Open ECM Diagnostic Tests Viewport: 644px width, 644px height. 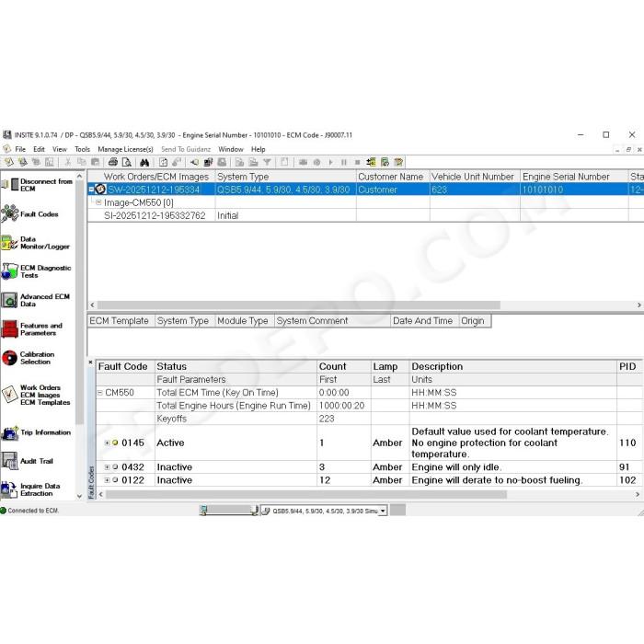[x=36, y=271]
